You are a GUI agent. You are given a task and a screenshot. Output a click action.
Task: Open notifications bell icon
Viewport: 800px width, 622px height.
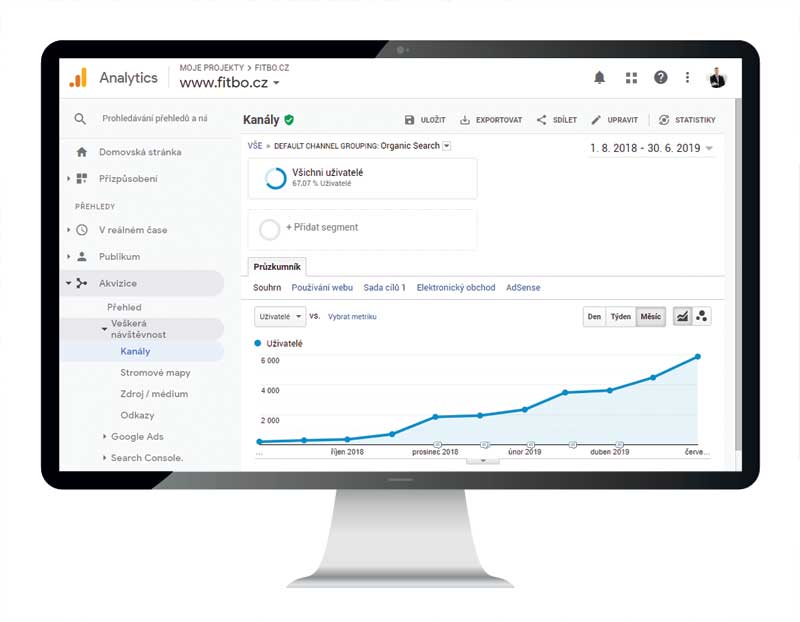coord(599,78)
